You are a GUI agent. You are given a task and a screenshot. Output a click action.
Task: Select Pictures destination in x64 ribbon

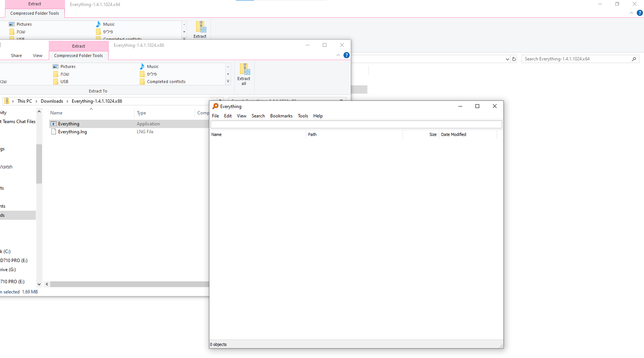[x=20, y=24]
